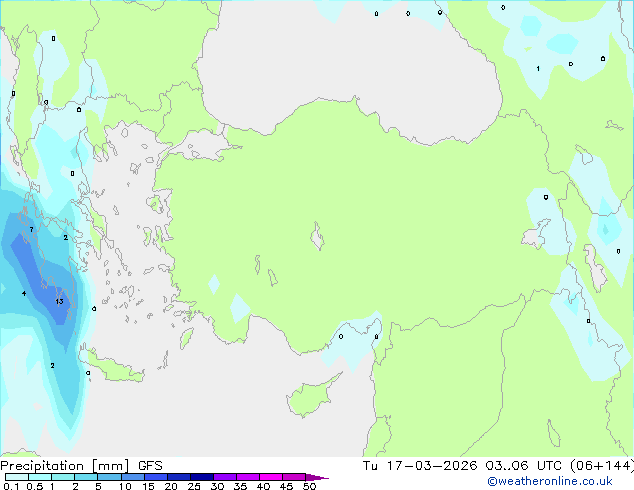Click the '1' precipitation value in the northeast
Viewport: 634px width, 490px height.
click(538, 69)
